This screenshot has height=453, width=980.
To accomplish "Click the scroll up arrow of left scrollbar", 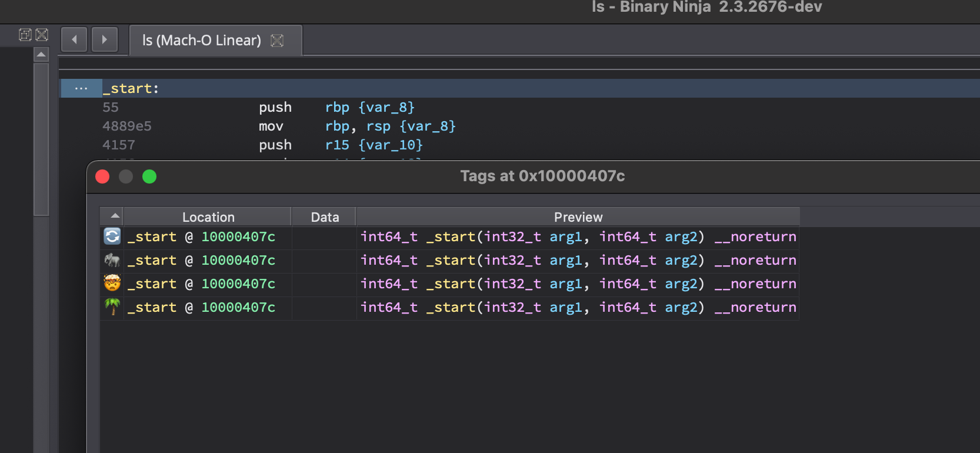I will point(41,55).
